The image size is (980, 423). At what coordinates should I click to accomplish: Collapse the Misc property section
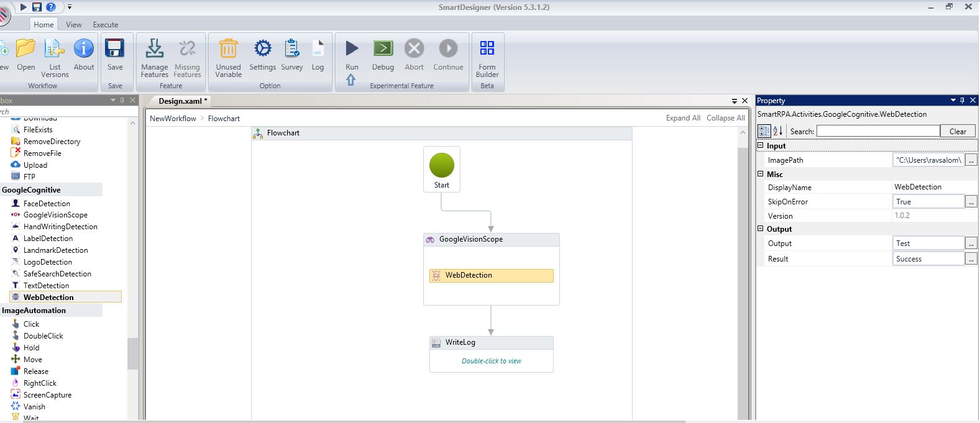[x=760, y=174]
